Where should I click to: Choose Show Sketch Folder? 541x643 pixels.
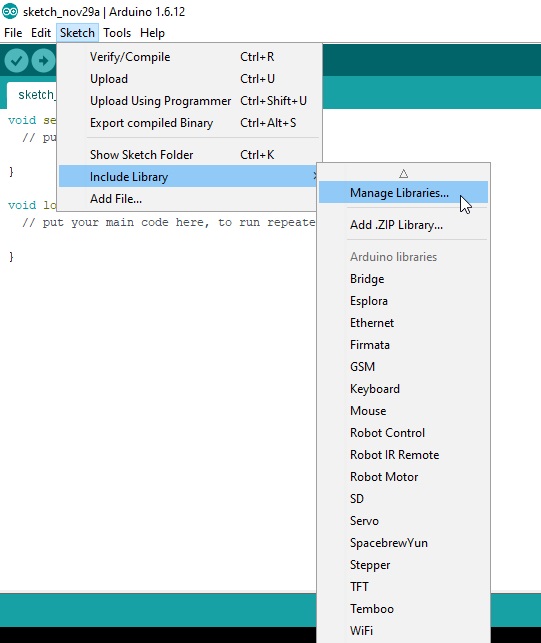coord(189,155)
